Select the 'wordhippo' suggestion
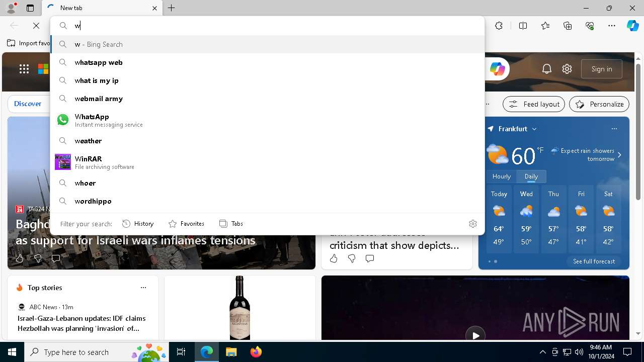Image resolution: width=644 pixels, height=362 pixels. click(268, 201)
